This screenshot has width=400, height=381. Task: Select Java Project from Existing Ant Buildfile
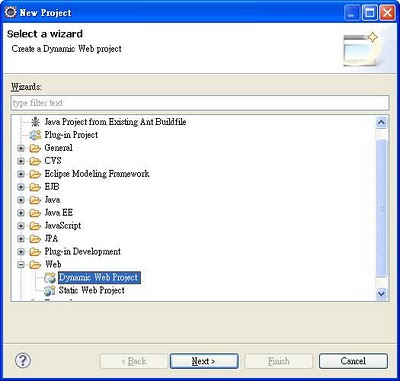115,122
